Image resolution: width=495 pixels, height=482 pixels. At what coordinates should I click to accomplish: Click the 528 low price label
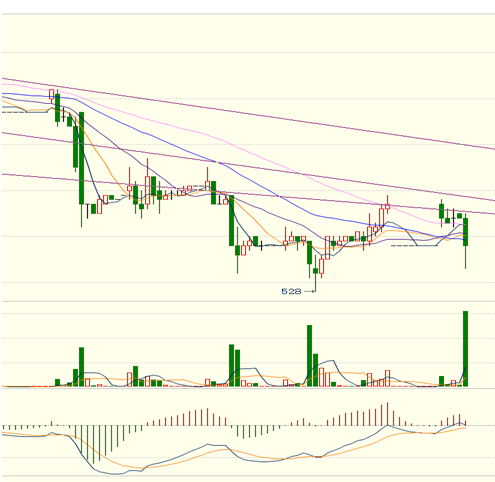[x=291, y=291]
